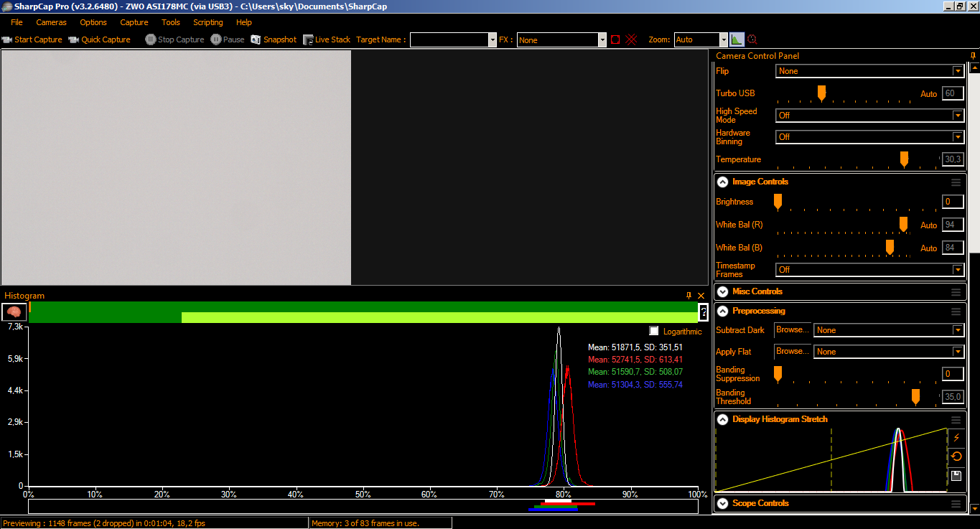Open the File menu
The height and width of the screenshot is (529, 980).
pyautogui.click(x=17, y=22)
